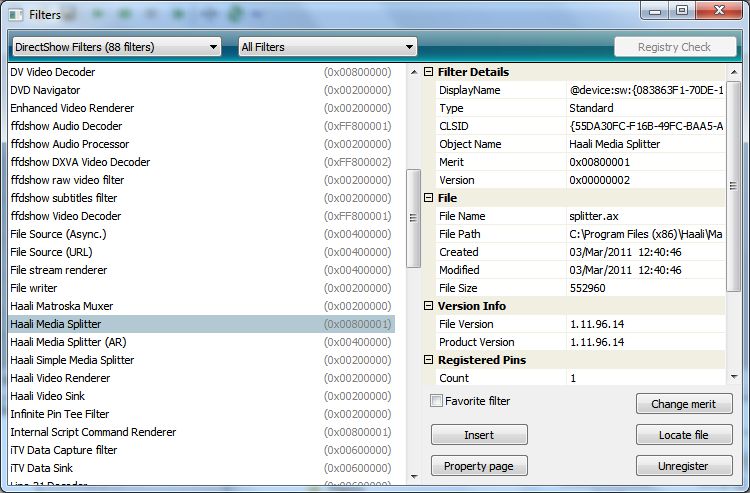
Task: Select Infinite Pin Tee Filter
Action: click(x=201, y=414)
